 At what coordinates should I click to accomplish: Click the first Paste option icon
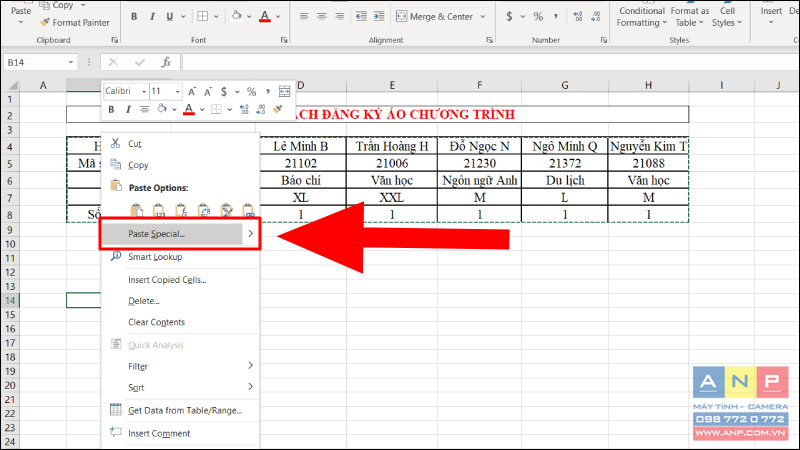[x=136, y=210]
